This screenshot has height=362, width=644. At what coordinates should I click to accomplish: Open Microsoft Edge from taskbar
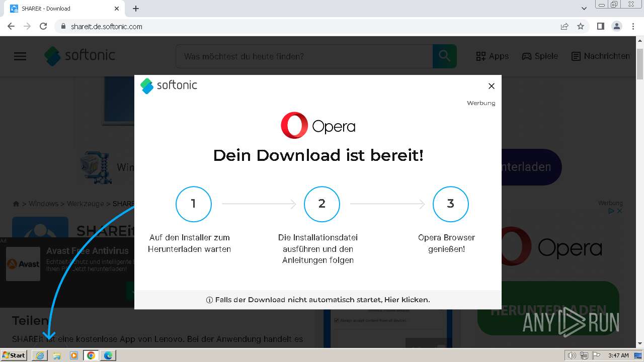[108, 355]
